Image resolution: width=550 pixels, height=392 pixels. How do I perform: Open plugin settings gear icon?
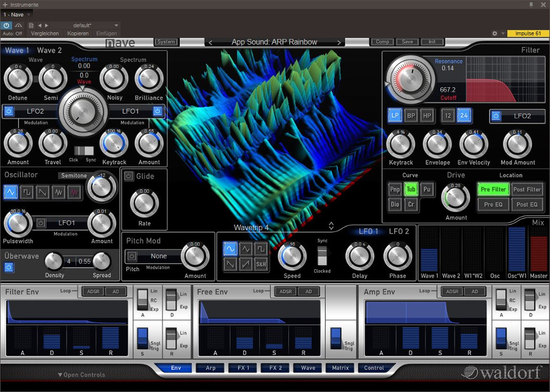click(494, 34)
